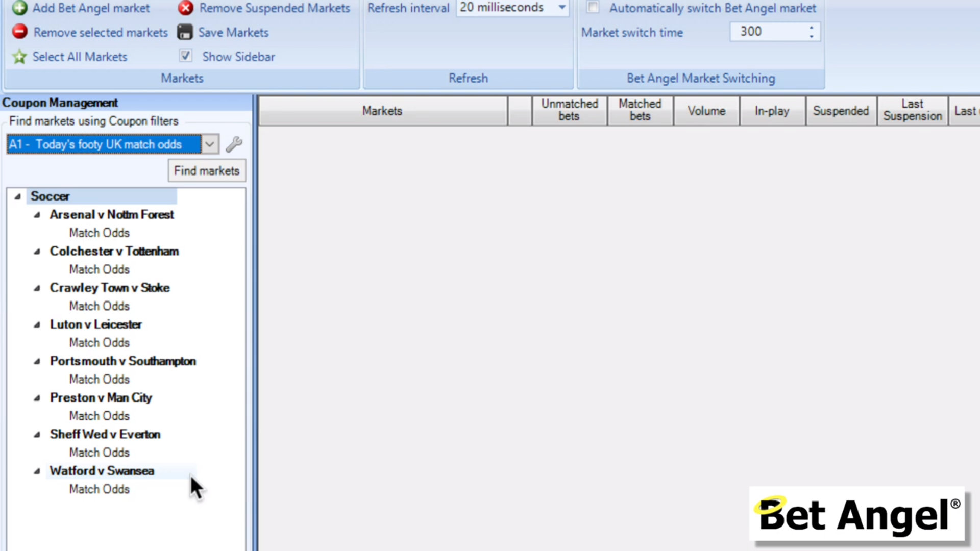
Task: Click the Add Bet Angel market plus icon
Action: (x=19, y=8)
